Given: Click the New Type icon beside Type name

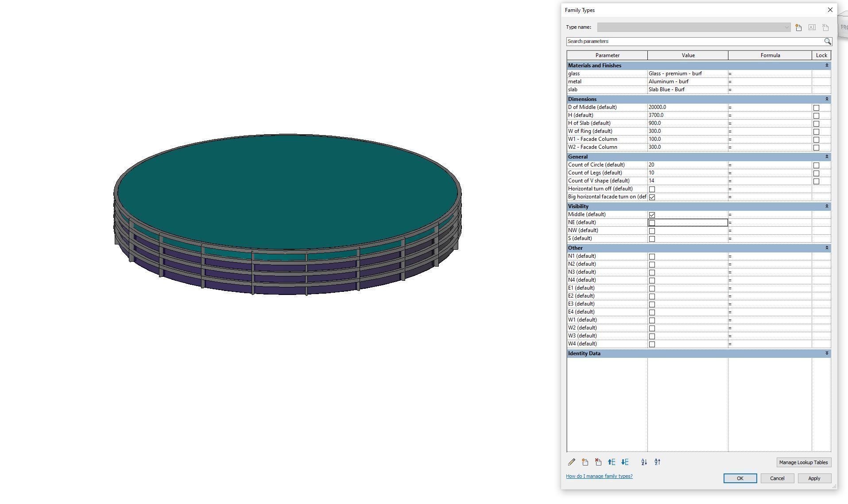Looking at the screenshot, I should point(798,27).
